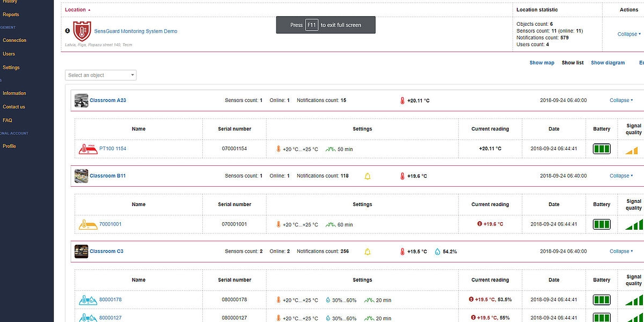Open the Classroom C3 object link
644x322 pixels.
click(106, 251)
